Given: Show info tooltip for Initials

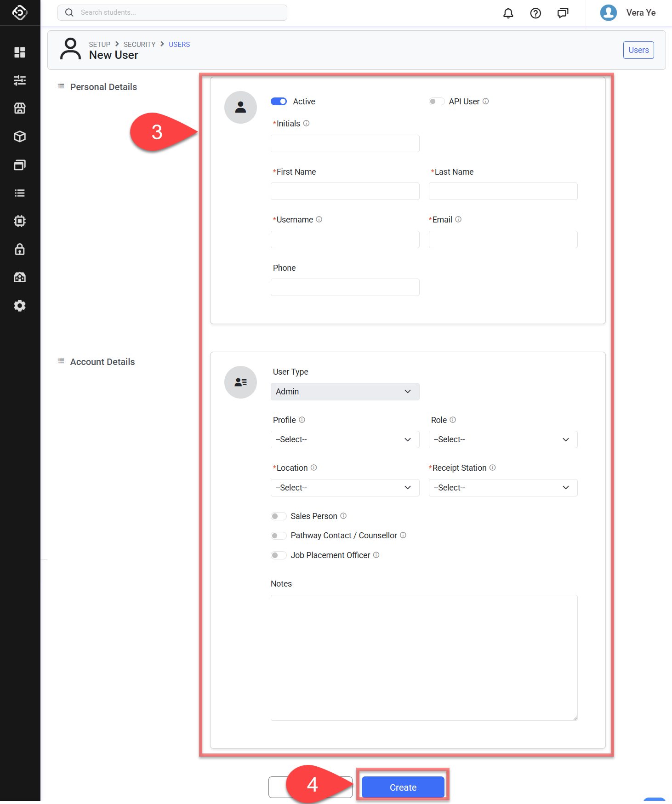Looking at the screenshot, I should coord(307,123).
